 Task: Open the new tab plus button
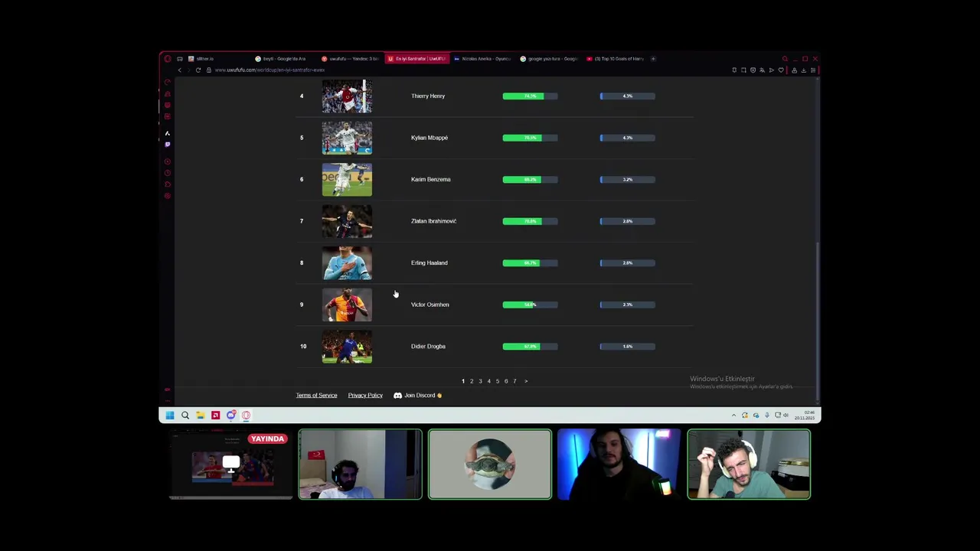point(653,59)
